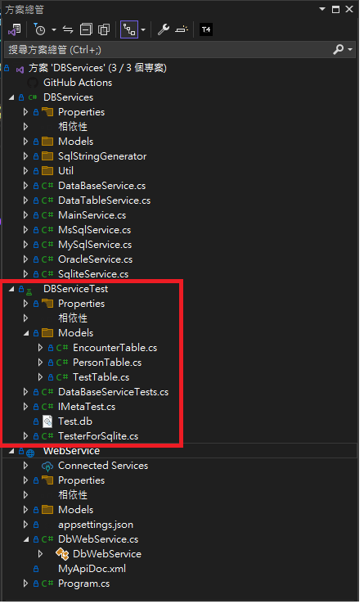Select the DBServiceTest project

point(75,289)
